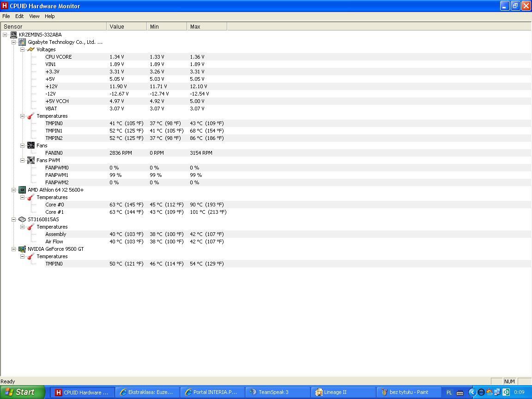The height and width of the screenshot is (399, 532).
Task: Collapse the ST3160815AS drive node
Action: [x=13, y=219]
